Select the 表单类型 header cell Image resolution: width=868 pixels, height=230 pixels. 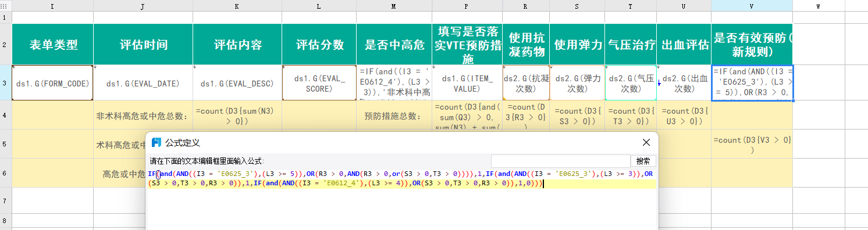point(53,45)
